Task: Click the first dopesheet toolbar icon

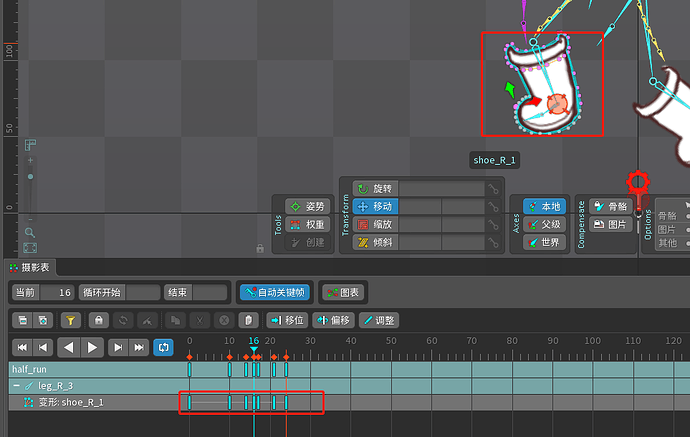Action: pyautogui.click(x=22, y=320)
